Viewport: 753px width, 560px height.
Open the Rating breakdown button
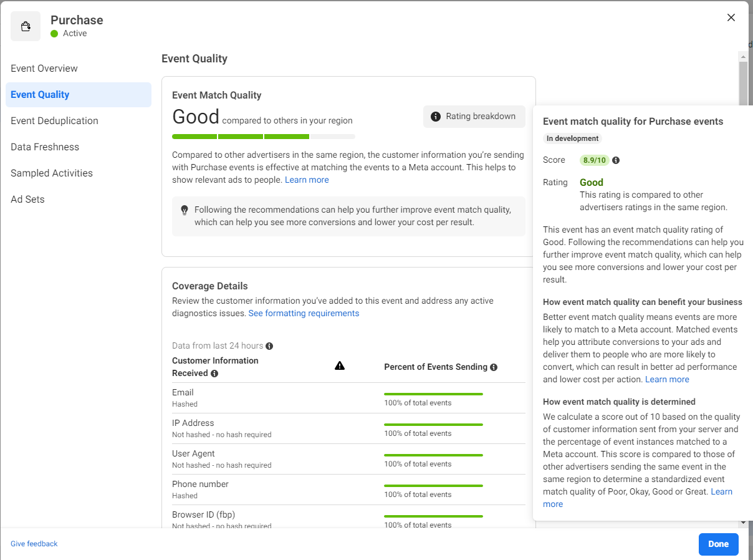[x=473, y=116]
